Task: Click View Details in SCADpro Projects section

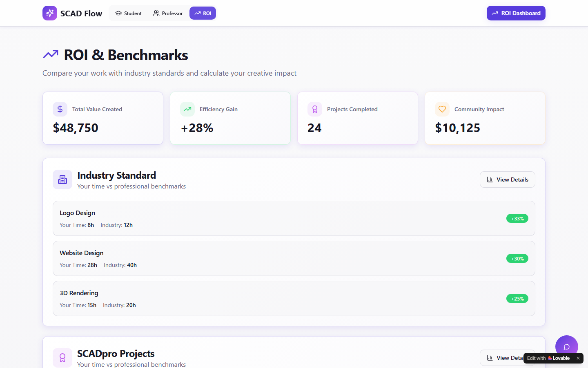Action: coord(507,358)
